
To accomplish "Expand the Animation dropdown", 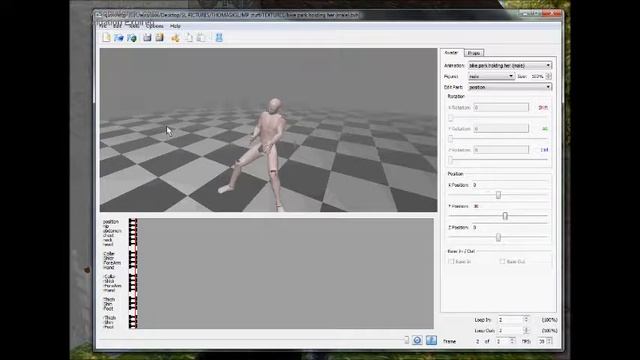I will click(510, 65).
